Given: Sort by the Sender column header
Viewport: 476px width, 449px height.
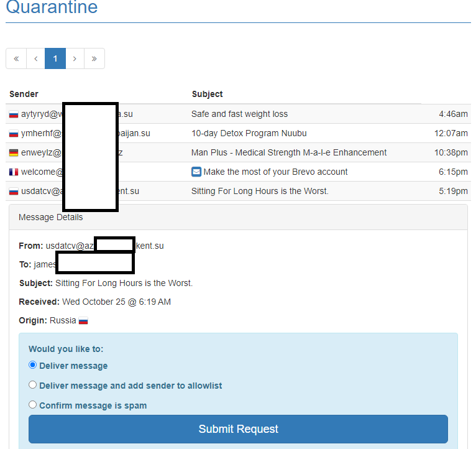Looking at the screenshot, I should pos(24,94).
